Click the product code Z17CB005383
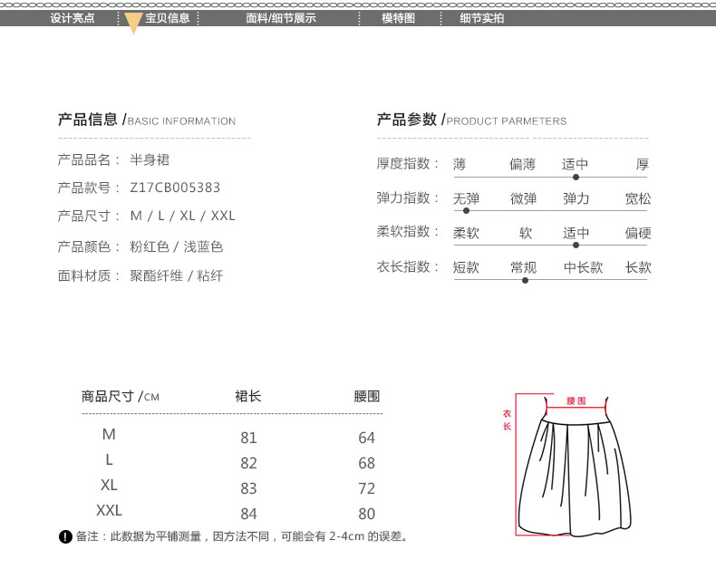 tap(175, 188)
